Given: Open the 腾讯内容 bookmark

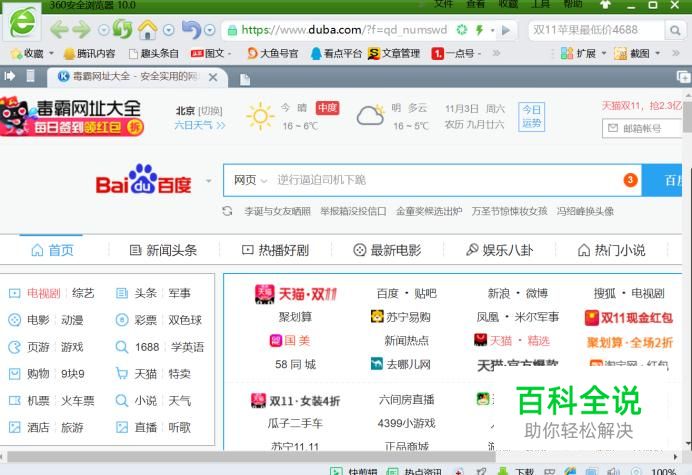Looking at the screenshot, I should click(x=89, y=53).
